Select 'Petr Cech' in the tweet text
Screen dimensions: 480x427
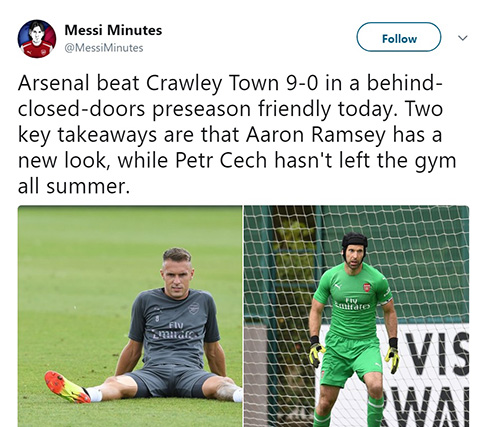tap(221, 160)
